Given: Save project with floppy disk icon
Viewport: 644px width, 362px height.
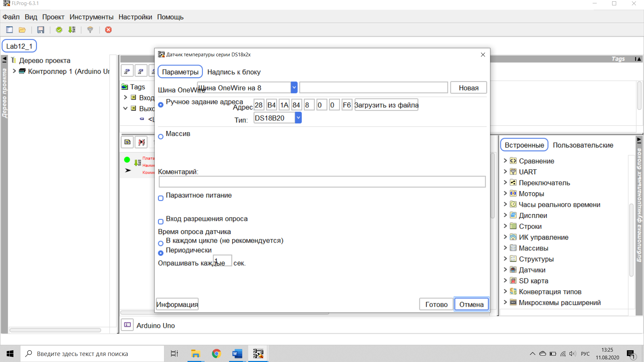Looking at the screenshot, I should click(x=41, y=30).
